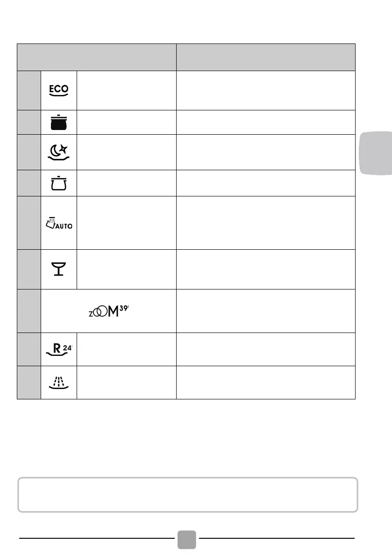Click the gray cell in the ZOOM row
The width and height of the screenshot is (392, 557).
tap(29, 311)
